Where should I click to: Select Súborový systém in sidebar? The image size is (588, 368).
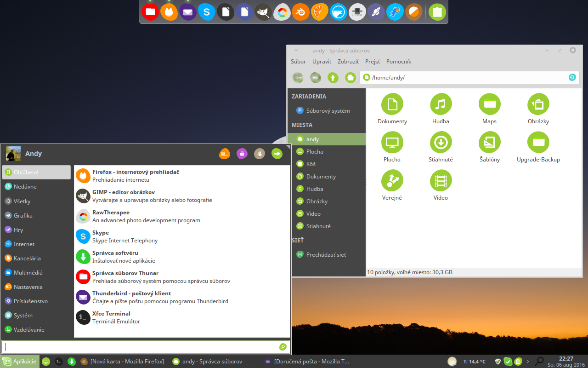tap(327, 110)
